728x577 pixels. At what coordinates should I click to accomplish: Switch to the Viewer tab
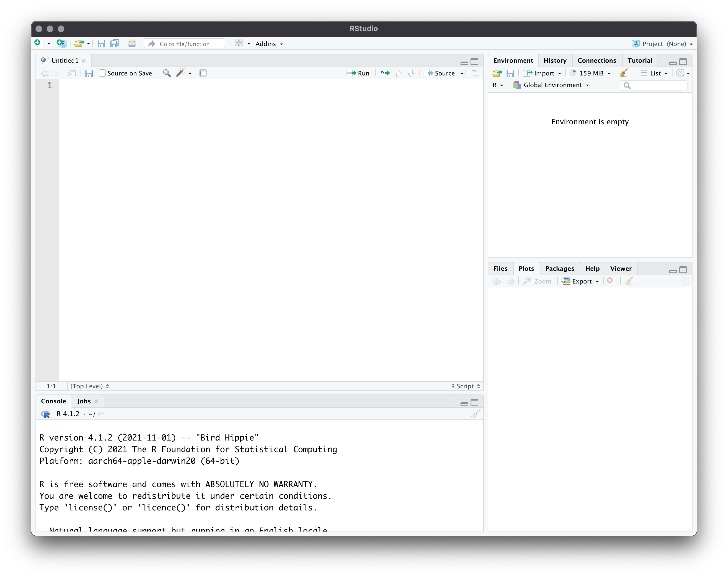[621, 269]
